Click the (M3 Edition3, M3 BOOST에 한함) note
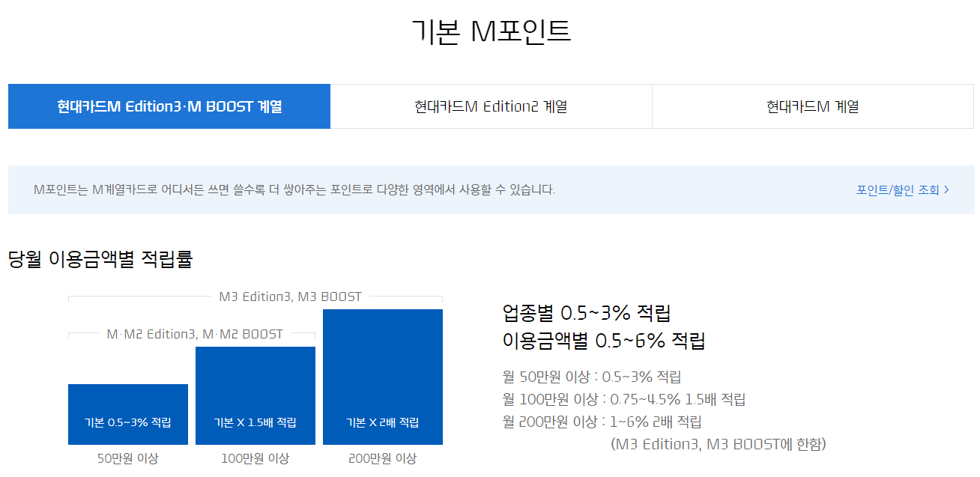980x477 pixels. coord(719,444)
